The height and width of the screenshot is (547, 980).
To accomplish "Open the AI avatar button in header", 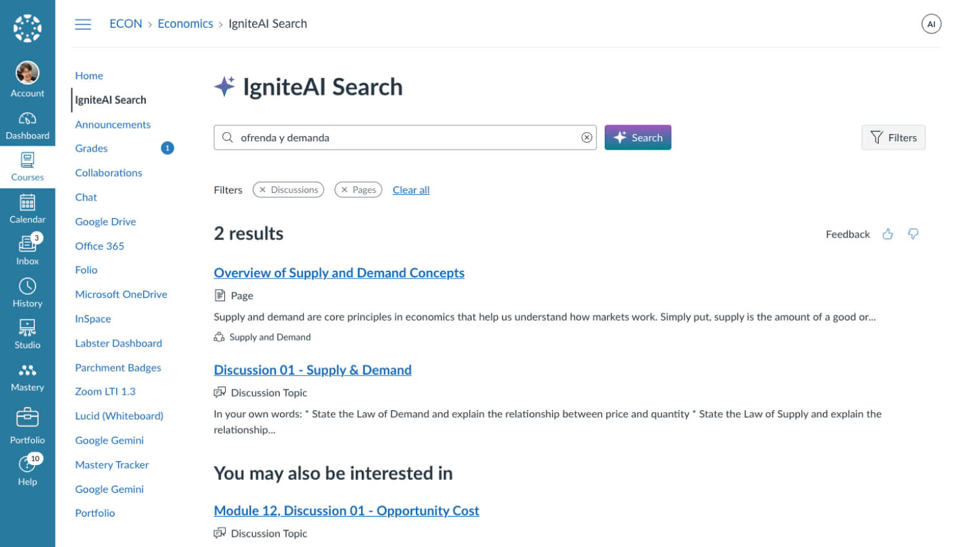I will pos(931,24).
